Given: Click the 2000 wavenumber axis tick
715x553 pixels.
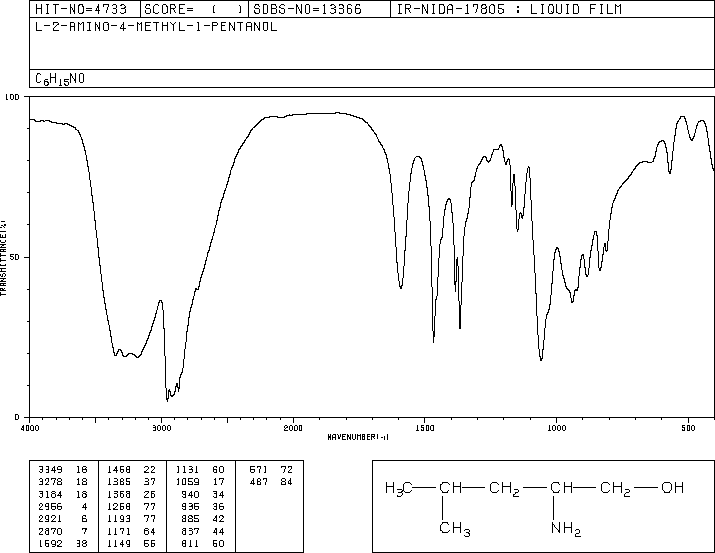Looking at the screenshot, I should click(293, 428).
